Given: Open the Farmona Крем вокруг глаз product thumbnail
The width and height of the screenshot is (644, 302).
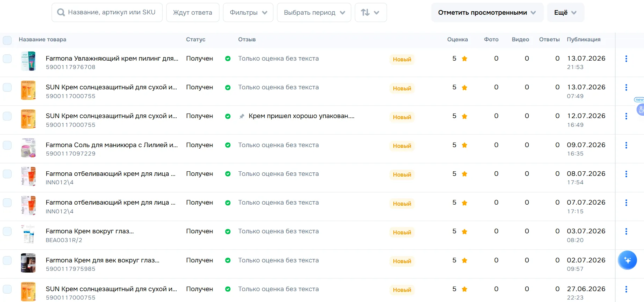Looking at the screenshot, I should pyautogui.click(x=28, y=234).
